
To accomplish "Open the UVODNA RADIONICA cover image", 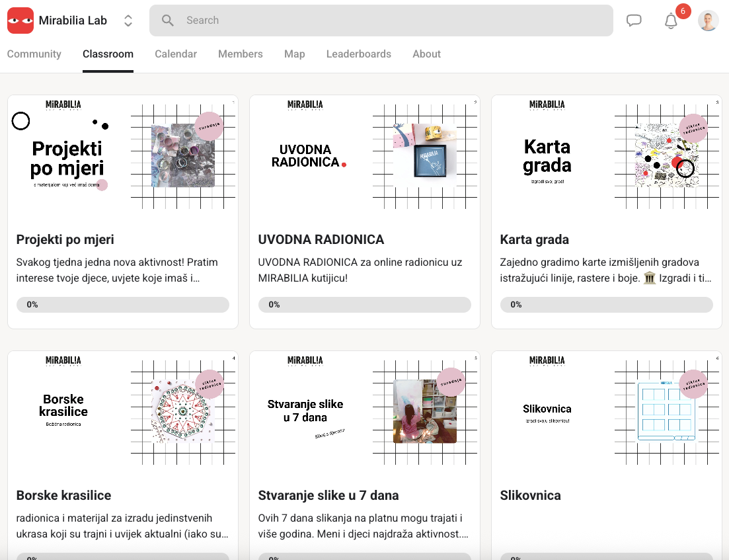I will tap(365, 159).
